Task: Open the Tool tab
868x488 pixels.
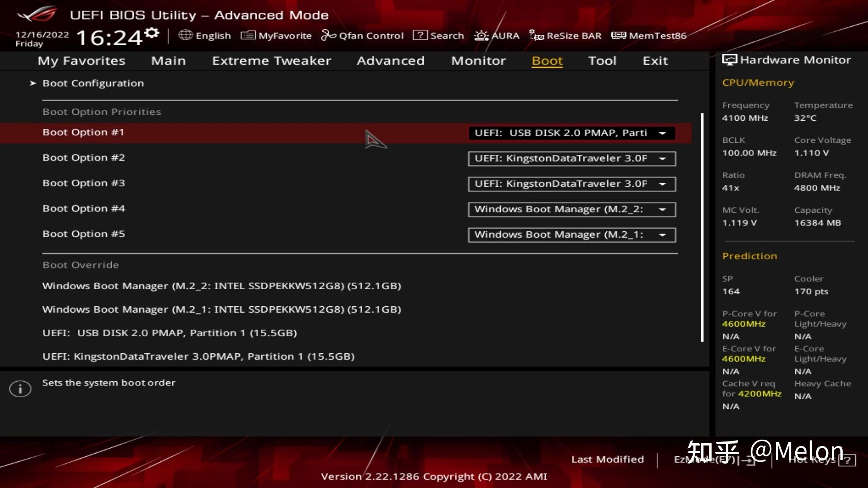Action: pos(602,61)
